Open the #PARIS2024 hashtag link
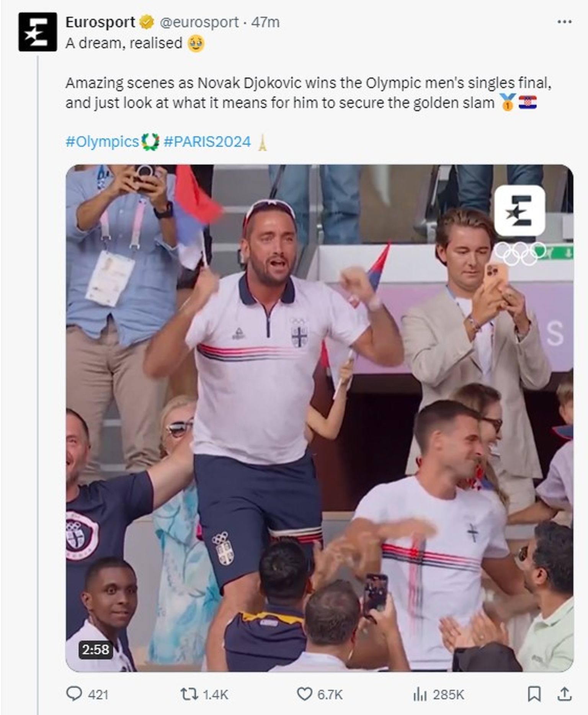 207,142
